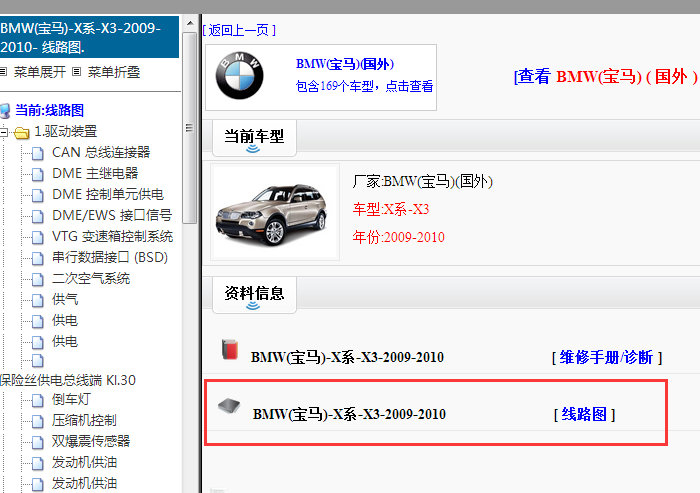This screenshot has height=493, width=700.
Task: Click the 菜单展开 icon
Action: point(4,71)
